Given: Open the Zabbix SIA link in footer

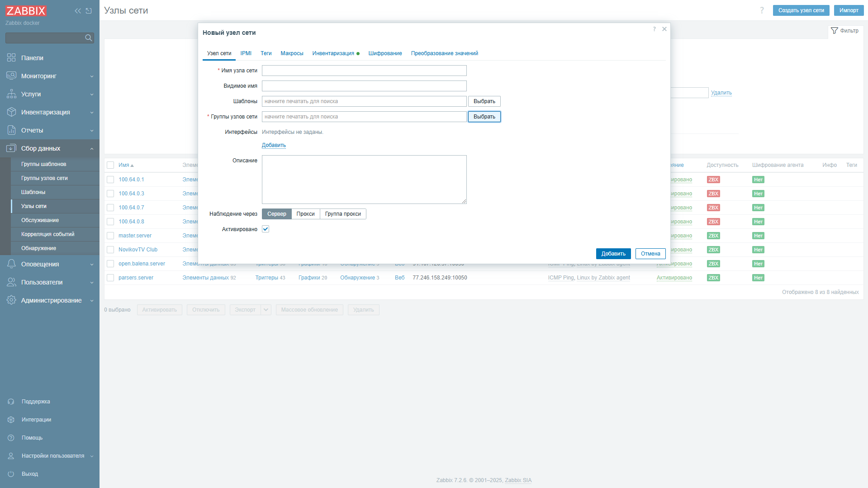Looking at the screenshot, I should 518,480.
